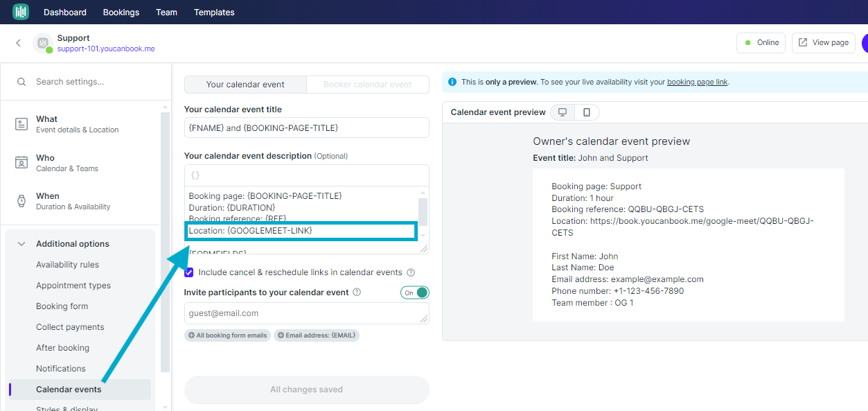
Task: Open the Dashboard menu
Action: tap(65, 12)
